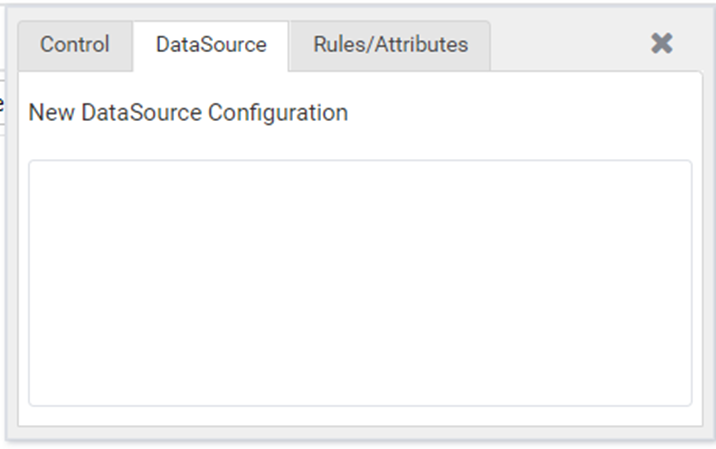
Task: Go to Control settings tab
Action: coord(75,46)
